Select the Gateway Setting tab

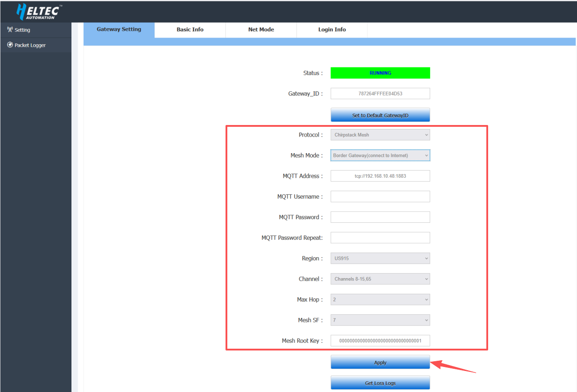(119, 29)
